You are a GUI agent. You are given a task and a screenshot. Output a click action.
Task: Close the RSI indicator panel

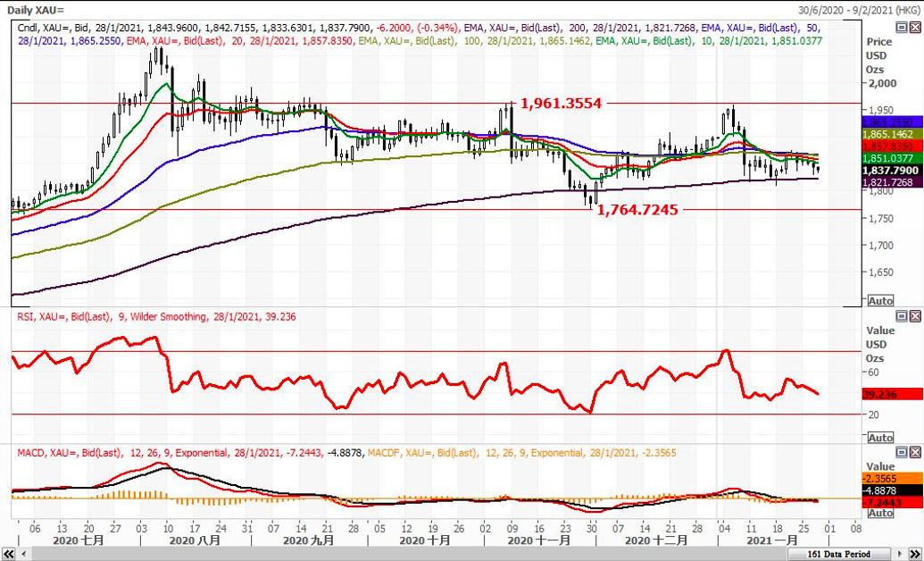pos(915,316)
